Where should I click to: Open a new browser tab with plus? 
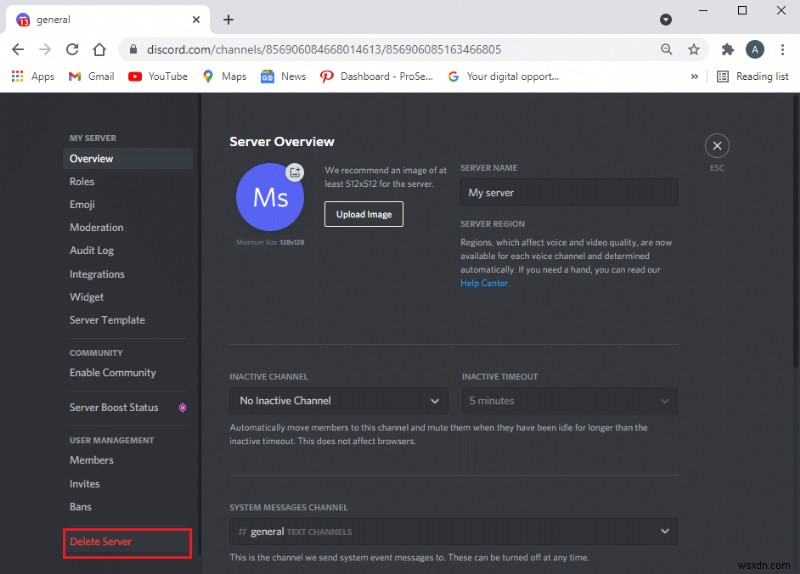tap(229, 20)
